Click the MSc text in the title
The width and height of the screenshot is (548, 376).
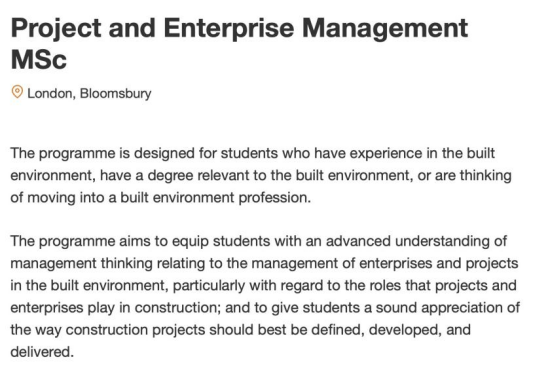tap(39, 59)
